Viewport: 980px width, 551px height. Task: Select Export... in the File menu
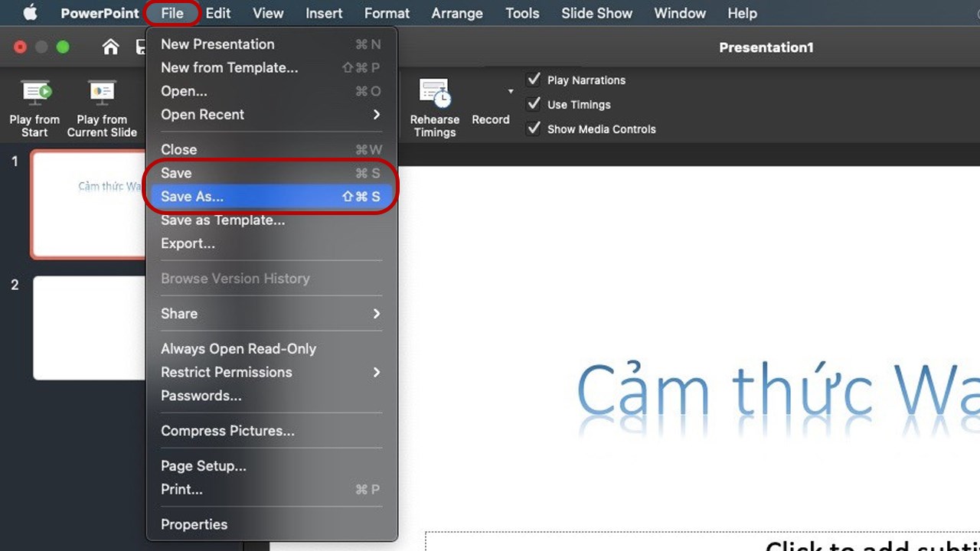coord(272,243)
